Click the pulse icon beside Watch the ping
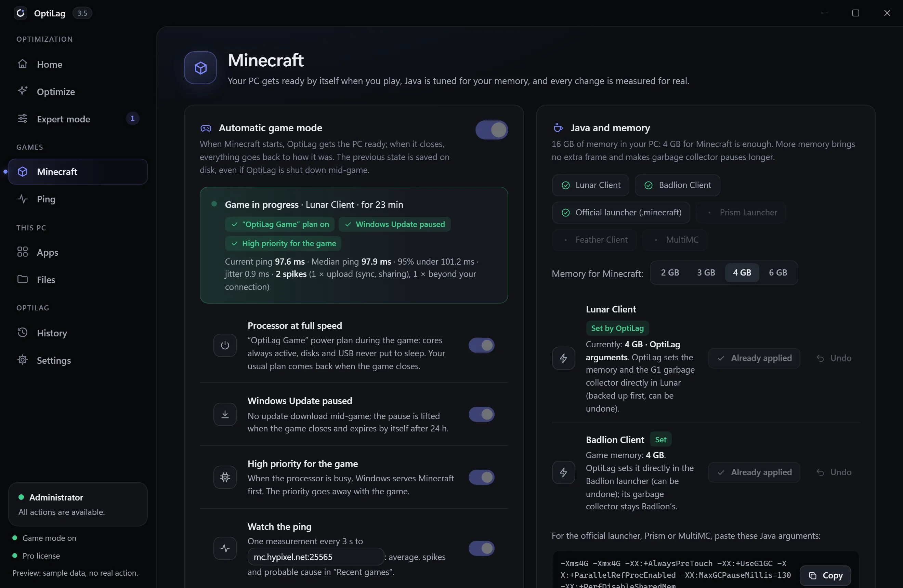The height and width of the screenshot is (588, 903). 225,548
